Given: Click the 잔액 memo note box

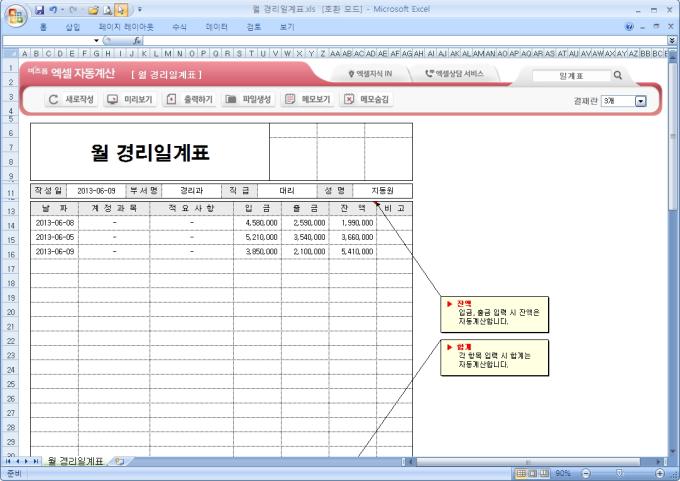Looking at the screenshot, I should [494, 314].
